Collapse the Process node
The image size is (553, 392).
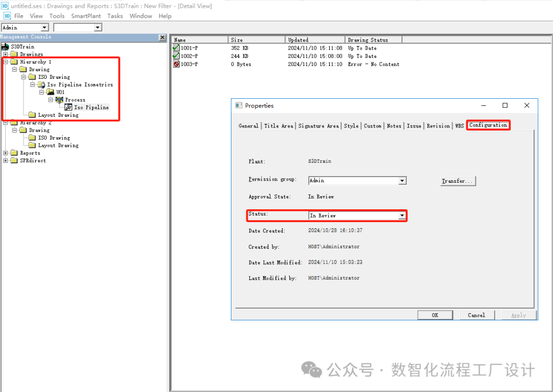coord(51,100)
